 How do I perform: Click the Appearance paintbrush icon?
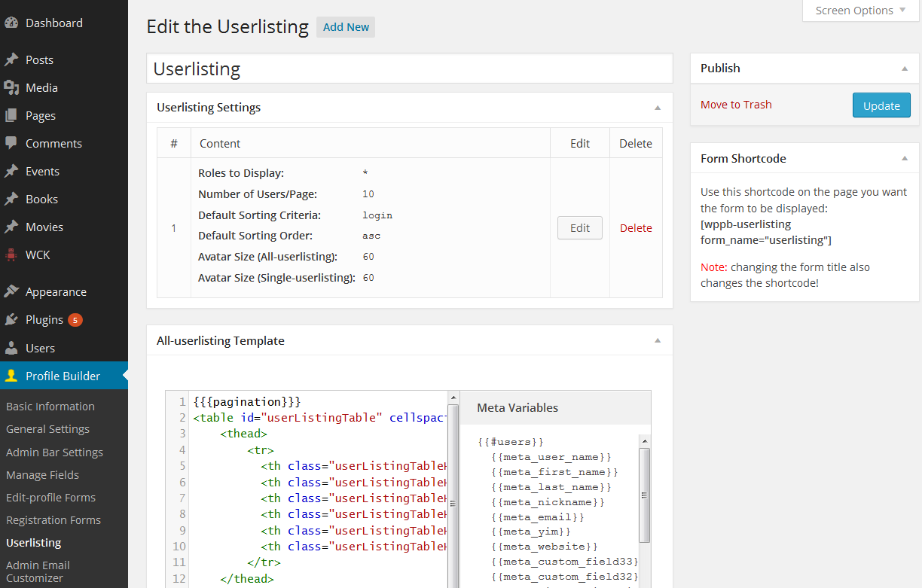[x=11, y=291]
